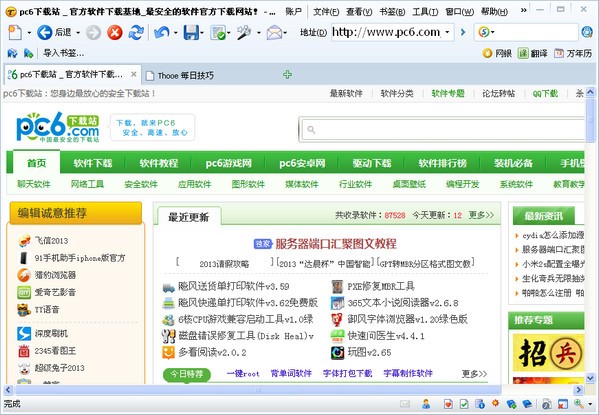Open the 文件(F) menu
Image resolution: width=599 pixels, height=415 pixels.
pyautogui.click(x=326, y=12)
